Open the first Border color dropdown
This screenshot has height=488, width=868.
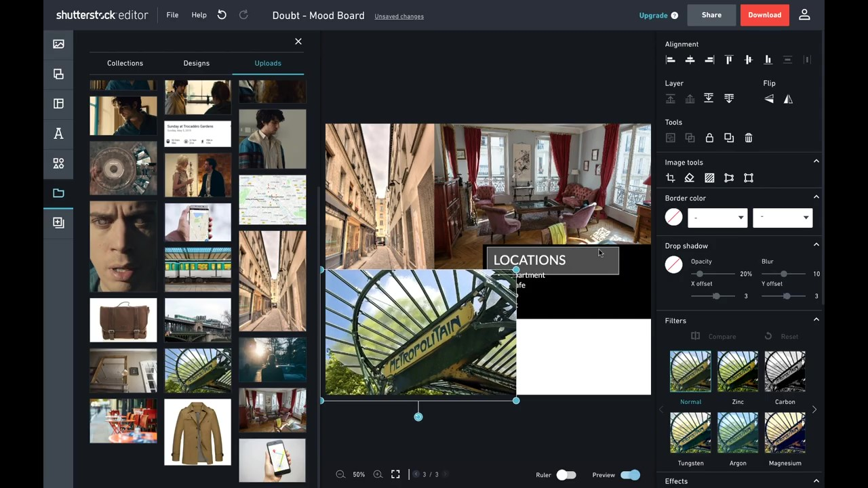click(x=717, y=218)
